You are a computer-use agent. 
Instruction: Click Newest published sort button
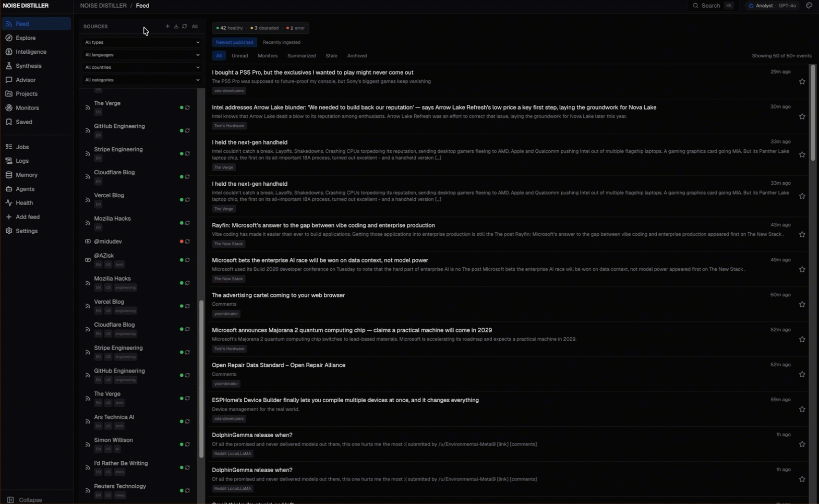tap(234, 42)
